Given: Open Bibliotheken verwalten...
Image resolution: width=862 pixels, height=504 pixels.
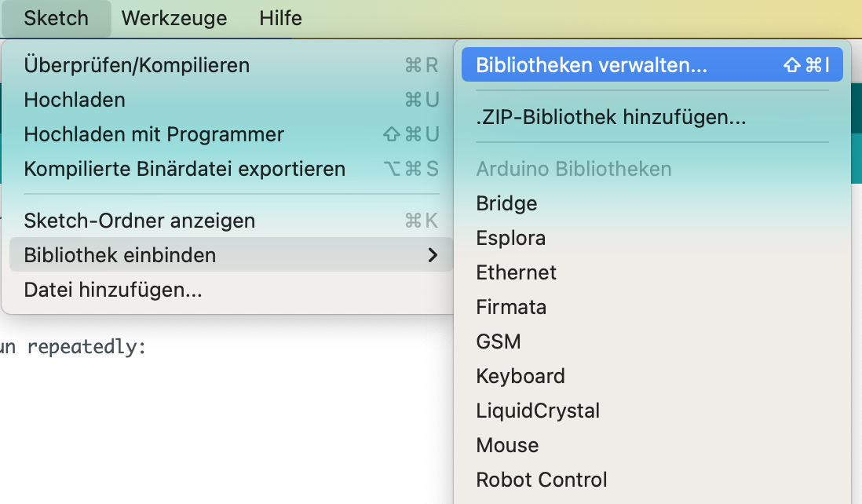Looking at the screenshot, I should [x=591, y=65].
